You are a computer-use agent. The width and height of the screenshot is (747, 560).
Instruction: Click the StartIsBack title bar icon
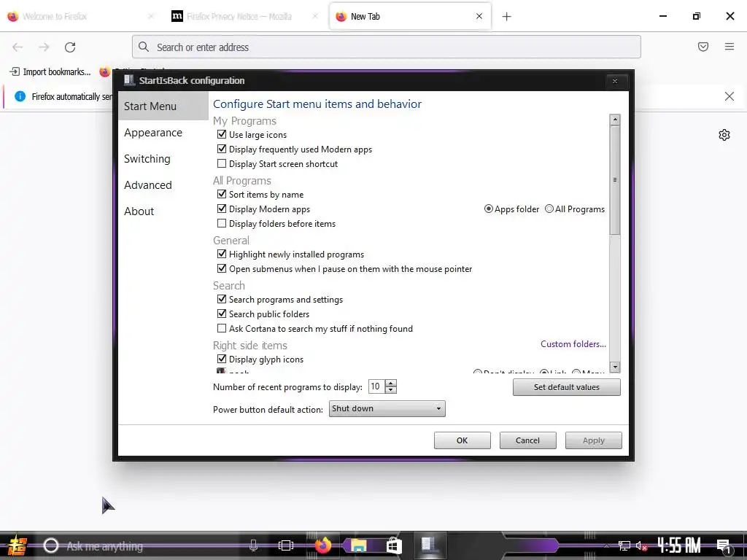129,80
